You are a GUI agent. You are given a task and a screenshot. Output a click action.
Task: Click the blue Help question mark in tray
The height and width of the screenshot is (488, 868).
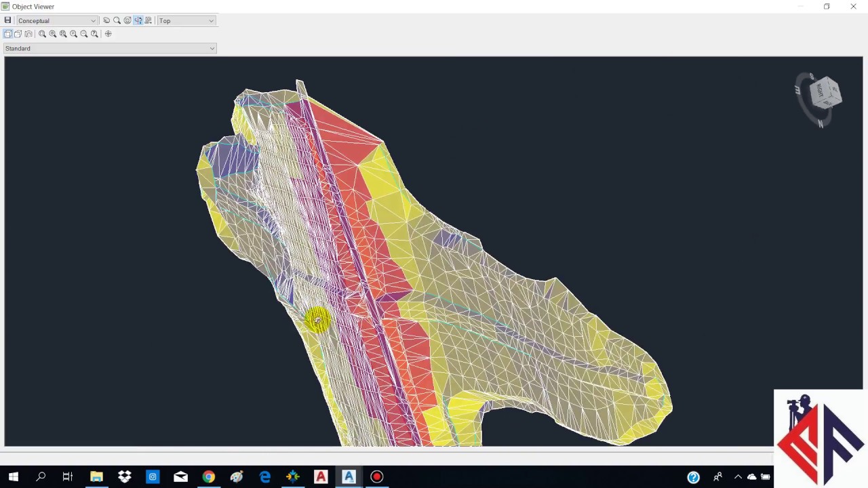[x=693, y=477]
